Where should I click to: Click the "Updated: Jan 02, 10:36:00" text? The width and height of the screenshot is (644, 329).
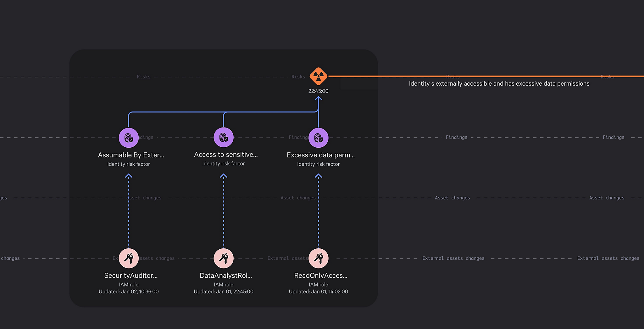coord(129,292)
